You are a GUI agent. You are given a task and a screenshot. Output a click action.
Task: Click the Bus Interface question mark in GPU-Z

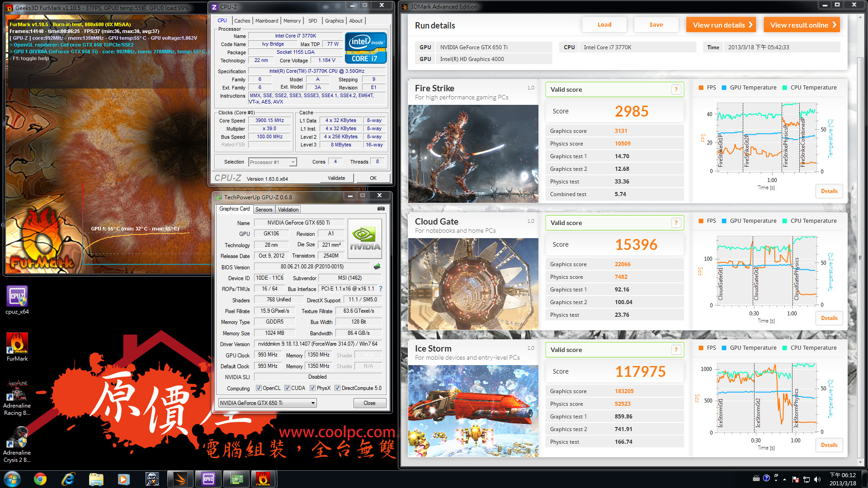[381, 289]
